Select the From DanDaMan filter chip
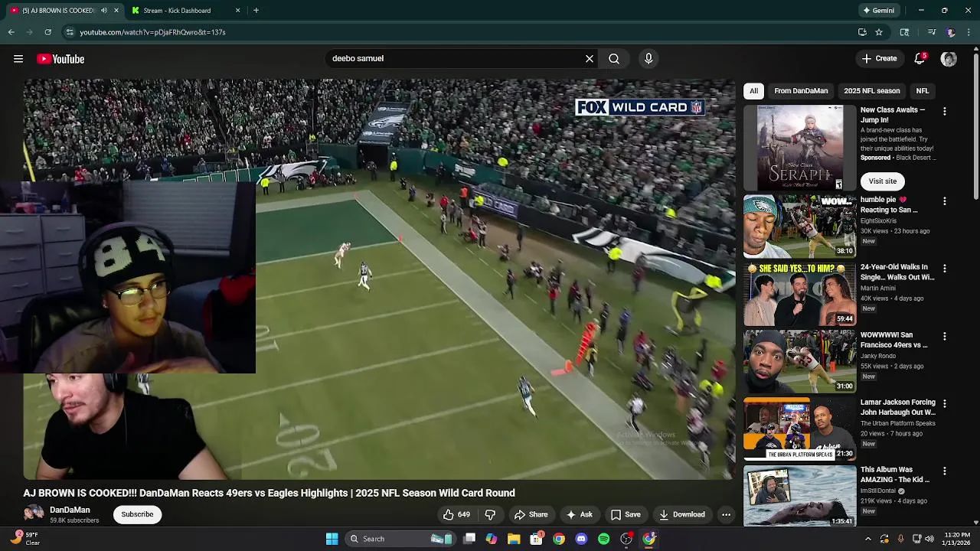The width and height of the screenshot is (980, 551). tap(801, 91)
